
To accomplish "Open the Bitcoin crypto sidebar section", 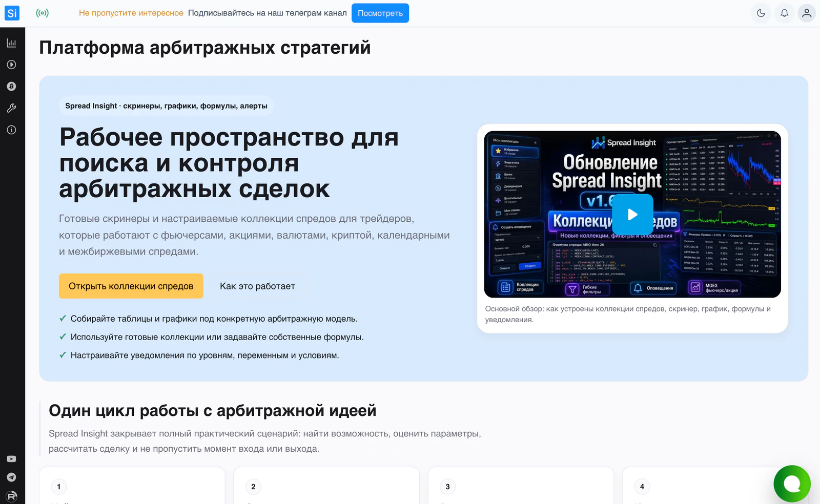I will [11, 87].
